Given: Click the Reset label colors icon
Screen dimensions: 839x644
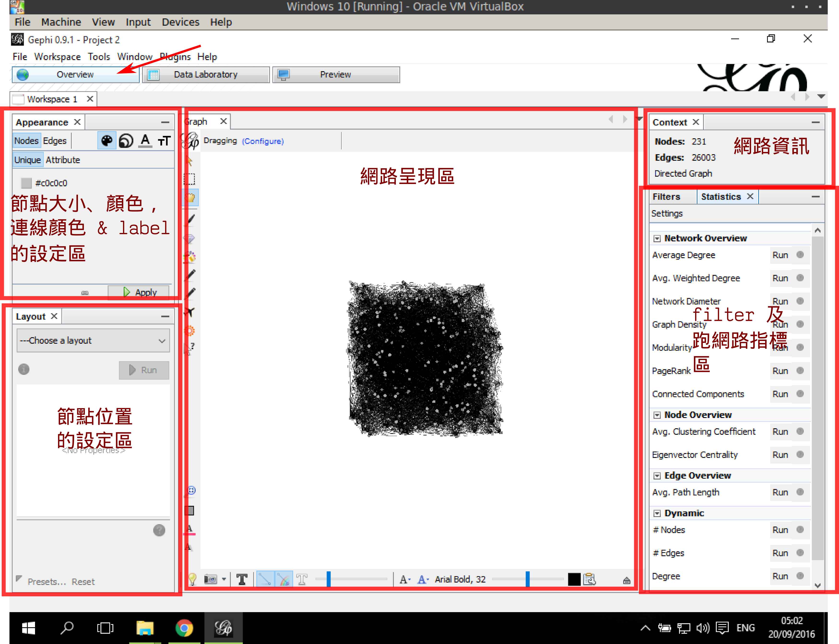Looking at the screenshot, I should pos(189,529).
